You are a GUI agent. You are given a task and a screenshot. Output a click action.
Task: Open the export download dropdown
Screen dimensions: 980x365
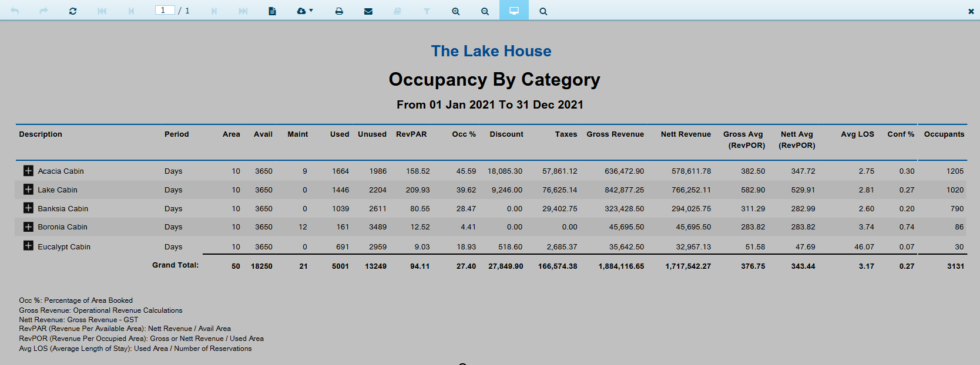click(x=304, y=11)
